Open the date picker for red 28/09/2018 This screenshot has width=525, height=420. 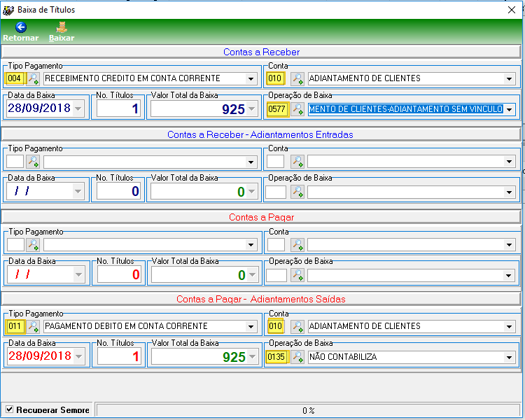(78, 356)
